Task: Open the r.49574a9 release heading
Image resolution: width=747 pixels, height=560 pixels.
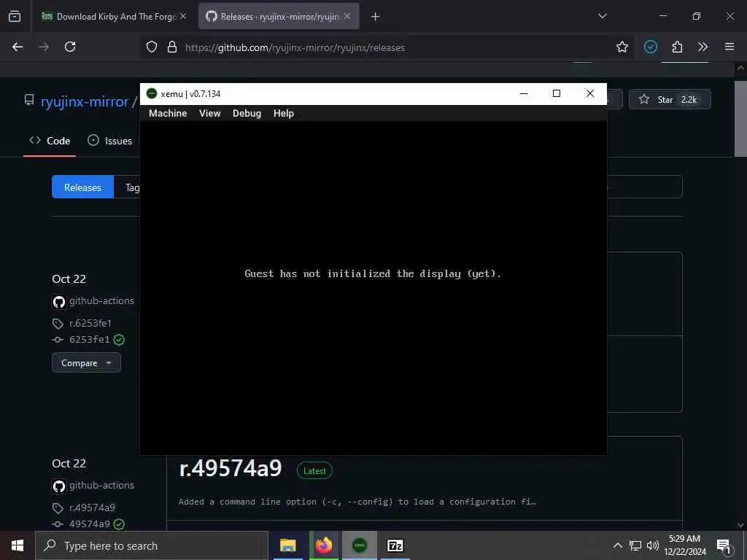Action: coord(231,469)
